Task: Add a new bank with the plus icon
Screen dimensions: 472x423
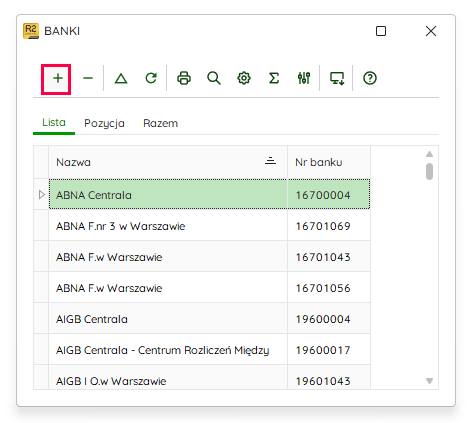Action: pyautogui.click(x=58, y=78)
